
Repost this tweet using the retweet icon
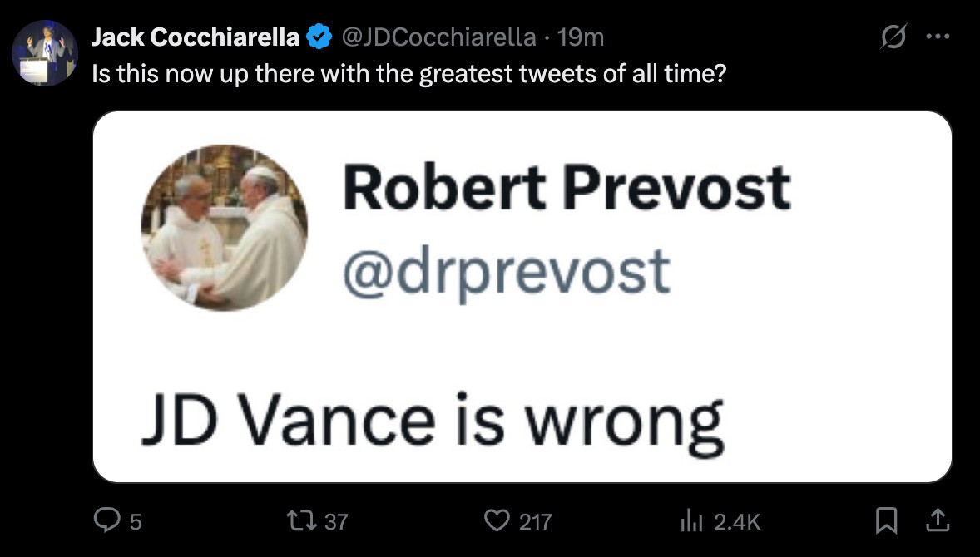coord(300,520)
